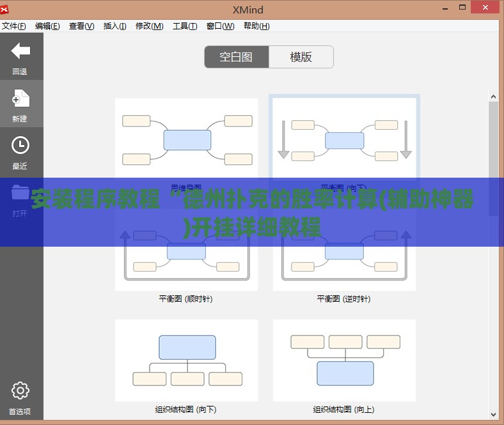Open the 修改(M) menu
Screen dimensions: 504x425
[150, 26]
